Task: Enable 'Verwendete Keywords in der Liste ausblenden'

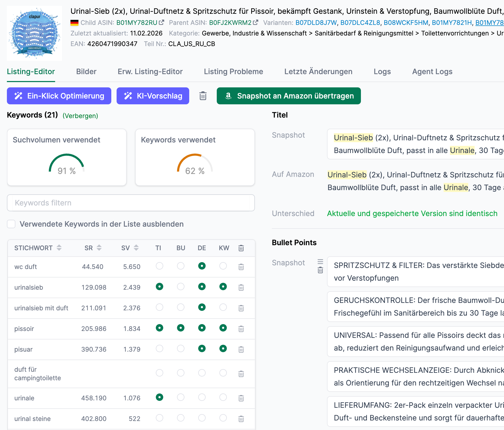Action: (x=11, y=224)
